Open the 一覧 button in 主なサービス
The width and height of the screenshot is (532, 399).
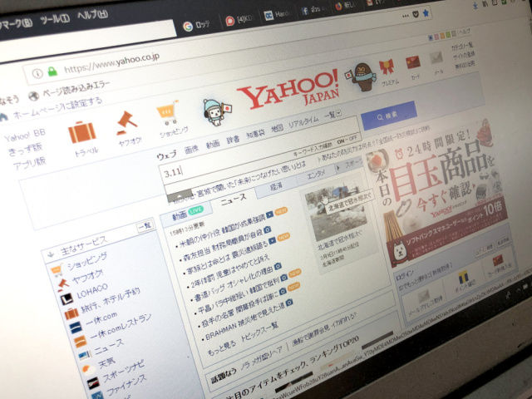tap(145, 226)
